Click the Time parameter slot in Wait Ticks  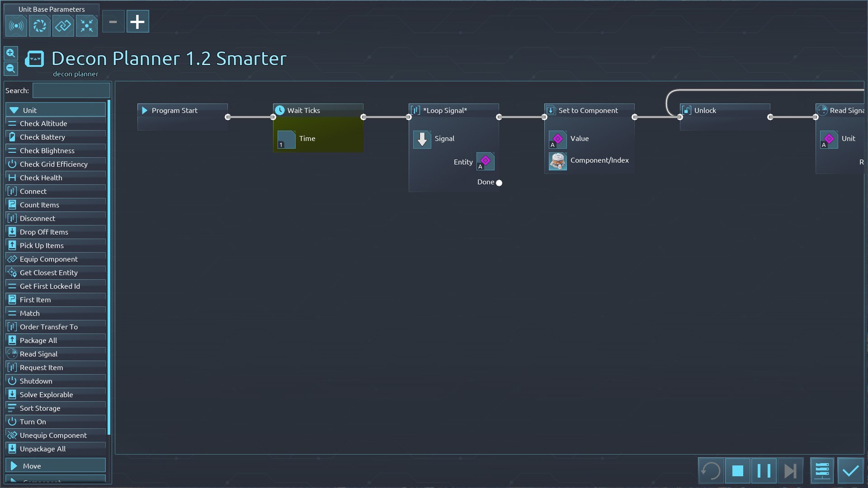(x=286, y=139)
